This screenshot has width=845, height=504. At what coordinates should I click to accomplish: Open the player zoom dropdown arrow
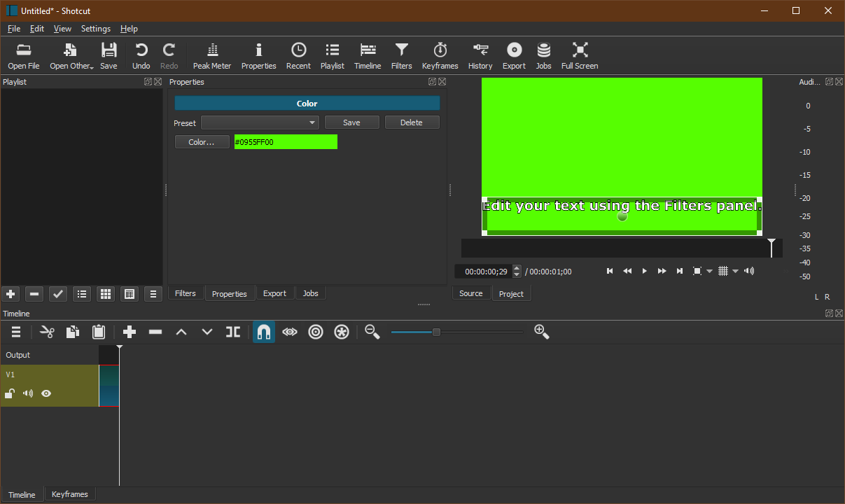709,272
